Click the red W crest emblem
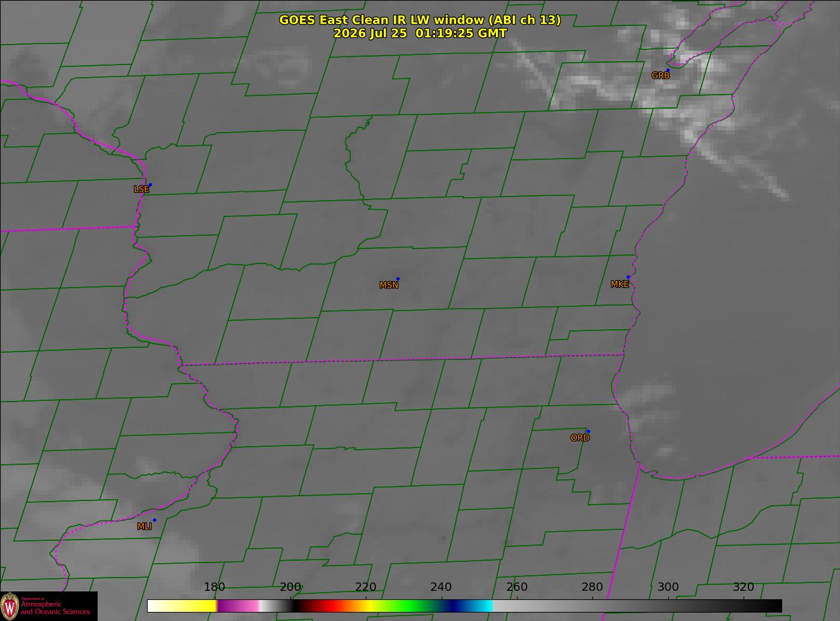 (x=10, y=606)
